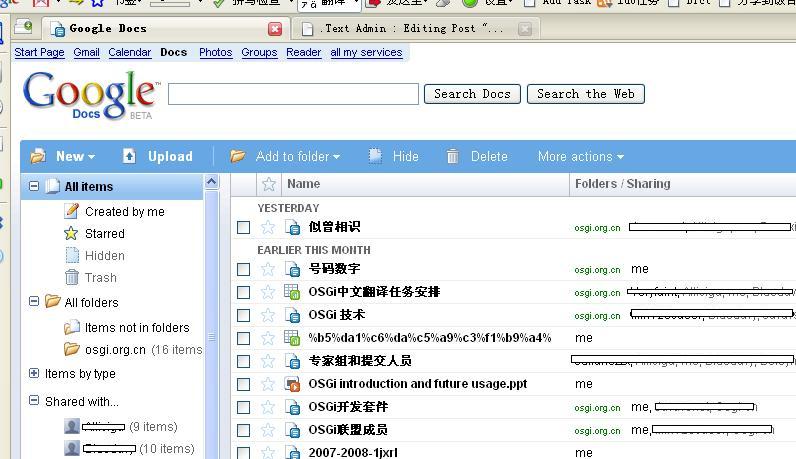Expand the Items by type node
The width and height of the screenshot is (796, 459).
pyautogui.click(x=34, y=373)
